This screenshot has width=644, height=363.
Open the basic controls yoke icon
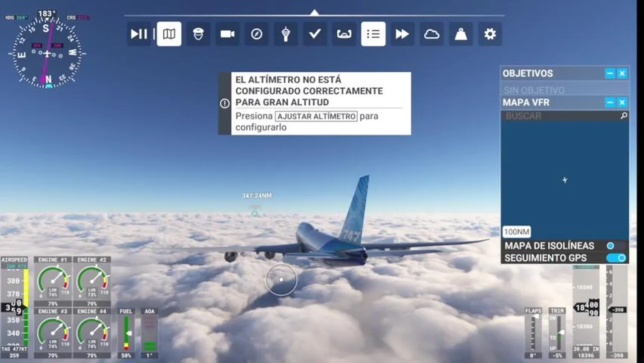click(x=344, y=34)
